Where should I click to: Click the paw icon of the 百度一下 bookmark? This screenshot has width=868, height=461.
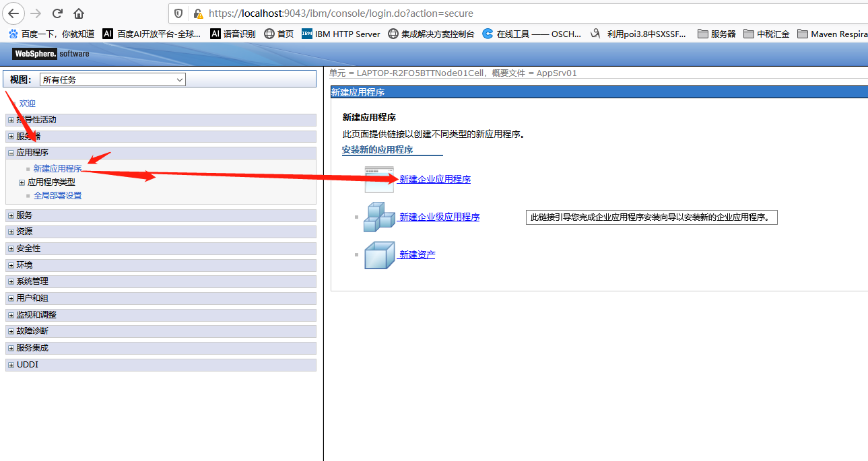click(x=13, y=34)
